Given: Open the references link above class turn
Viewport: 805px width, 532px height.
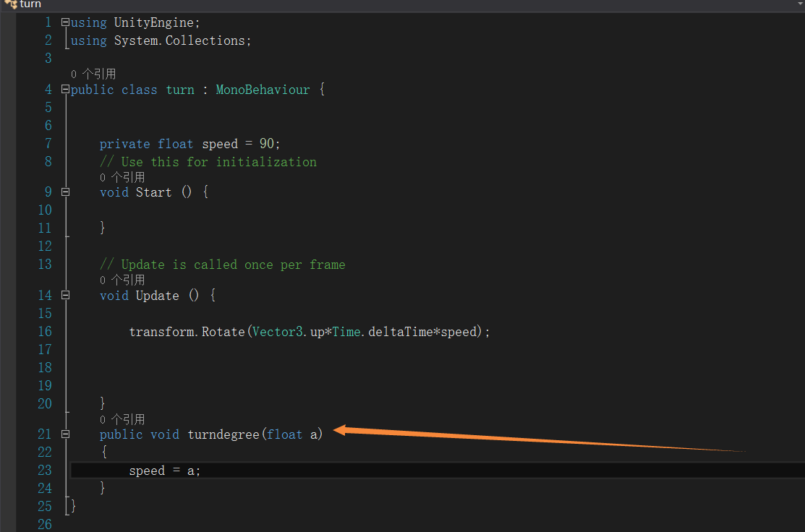Looking at the screenshot, I should pos(93,74).
